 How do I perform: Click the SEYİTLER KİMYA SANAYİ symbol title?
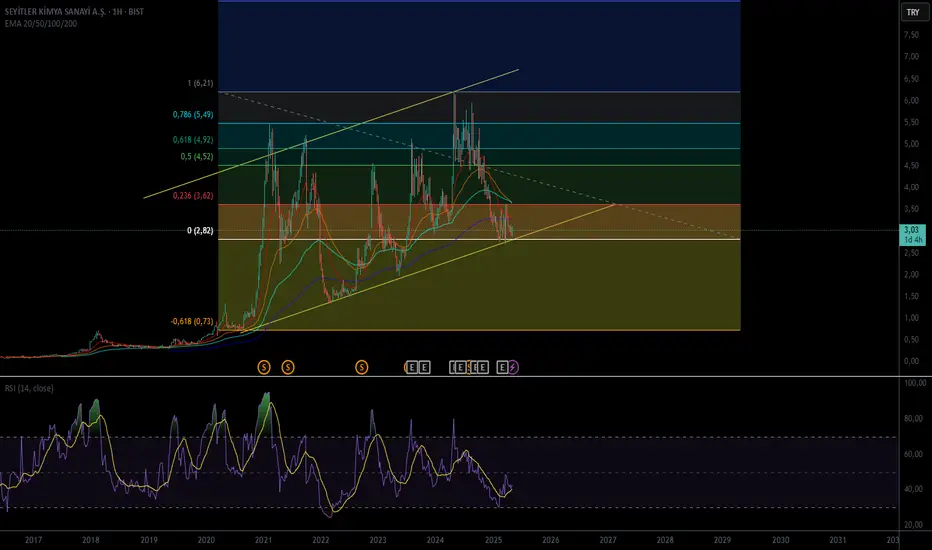55,11
